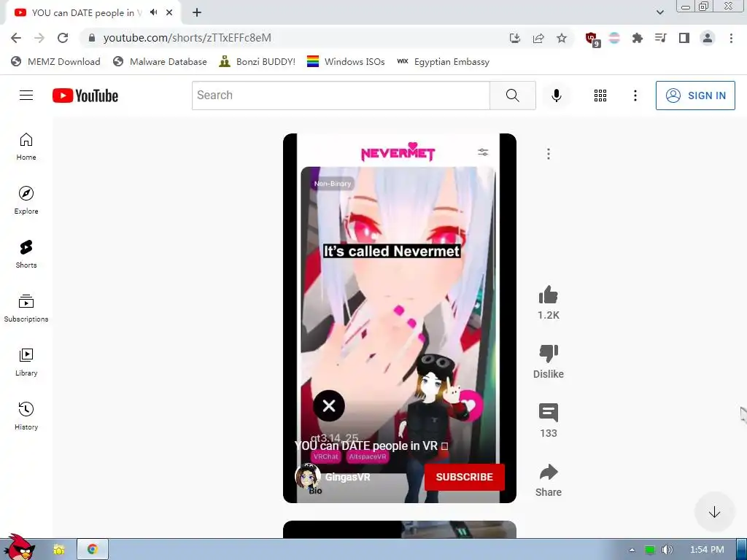The height and width of the screenshot is (560, 747).
Task: Open History in sidebar
Action: (x=26, y=416)
